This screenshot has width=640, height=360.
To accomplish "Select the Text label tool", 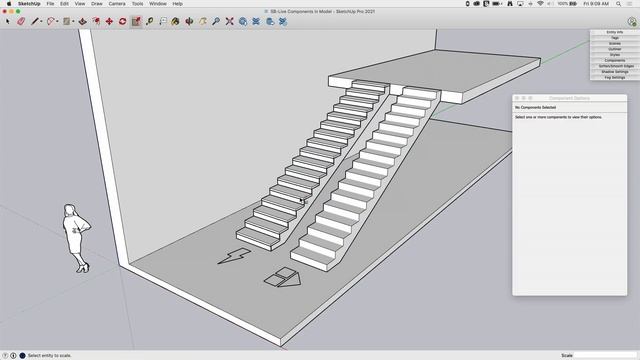I will pos(163,21).
